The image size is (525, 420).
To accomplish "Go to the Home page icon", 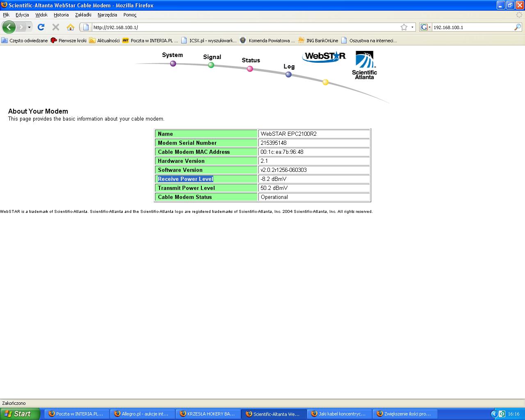I will [x=71, y=27].
